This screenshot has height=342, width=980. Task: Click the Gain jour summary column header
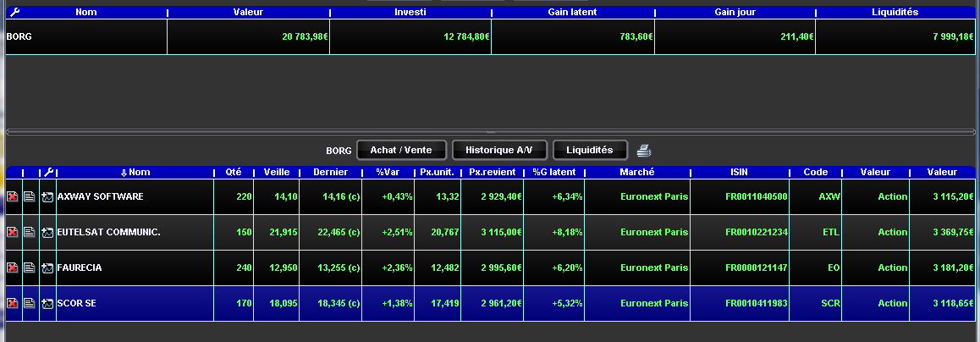(x=735, y=12)
